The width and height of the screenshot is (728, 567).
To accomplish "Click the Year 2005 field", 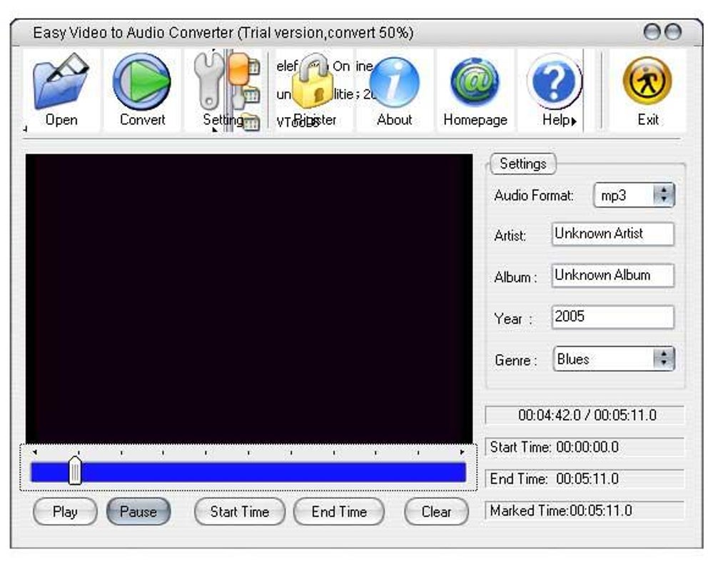I will tap(613, 317).
